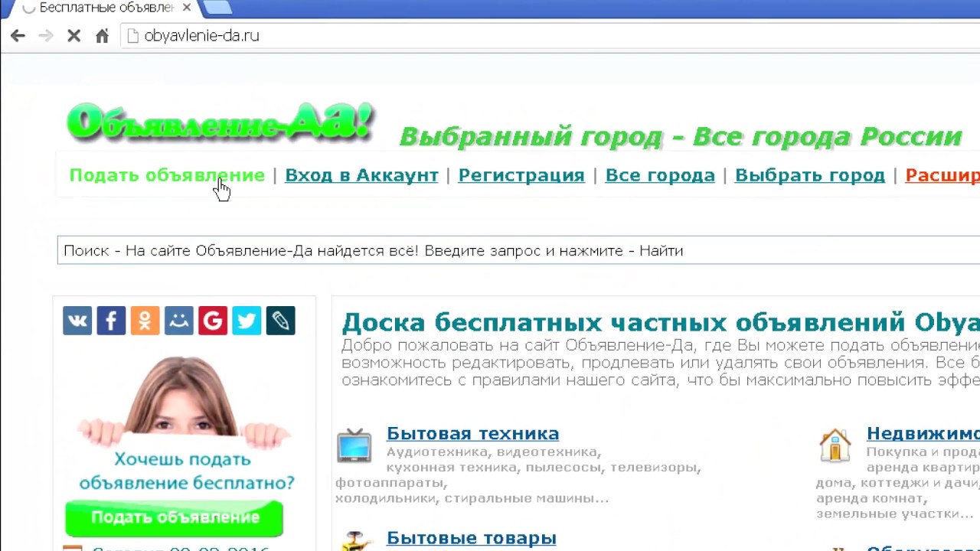Open Бытовые товары category link
980x551 pixels.
pos(471,538)
